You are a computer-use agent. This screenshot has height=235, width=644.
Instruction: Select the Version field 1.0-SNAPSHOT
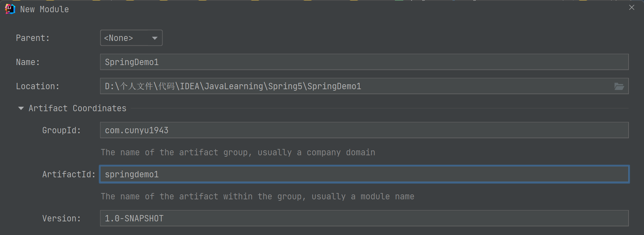pos(364,219)
